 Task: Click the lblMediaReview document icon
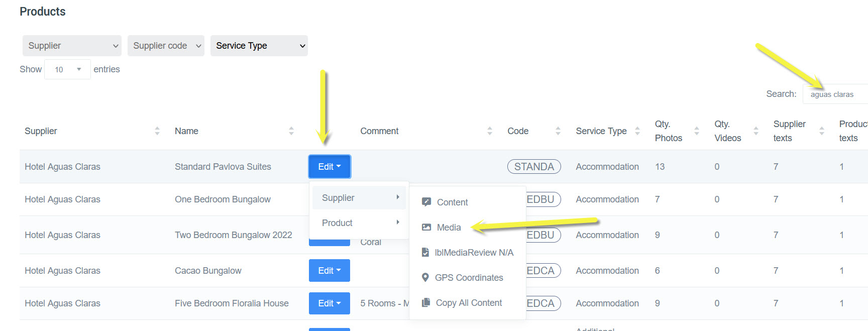pyautogui.click(x=425, y=252)
